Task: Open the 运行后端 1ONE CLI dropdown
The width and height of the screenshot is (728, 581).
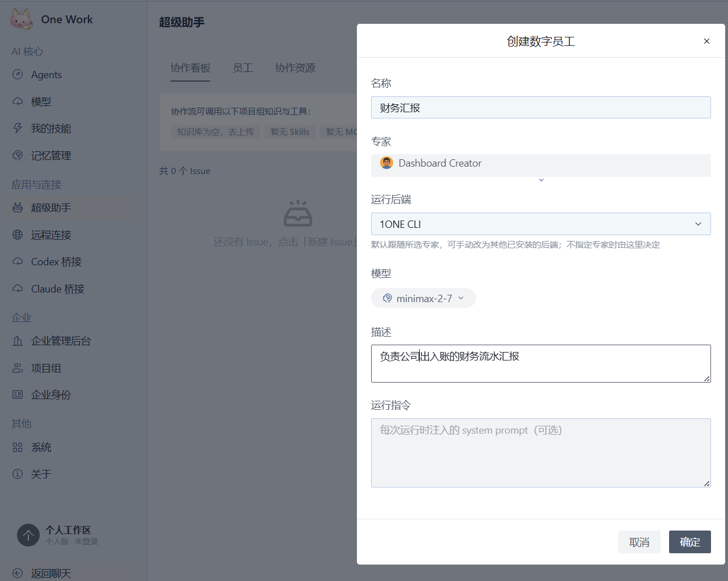Action: tap(541, 224)
